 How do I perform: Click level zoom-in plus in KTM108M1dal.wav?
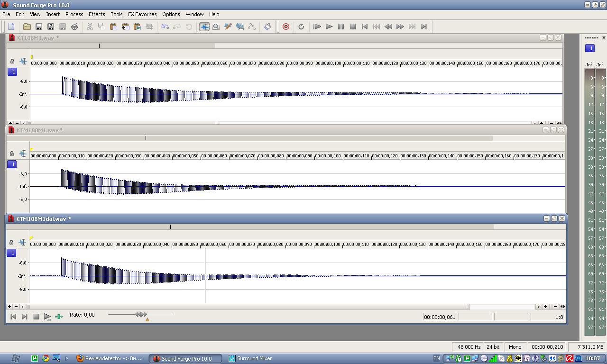(9, 307)
